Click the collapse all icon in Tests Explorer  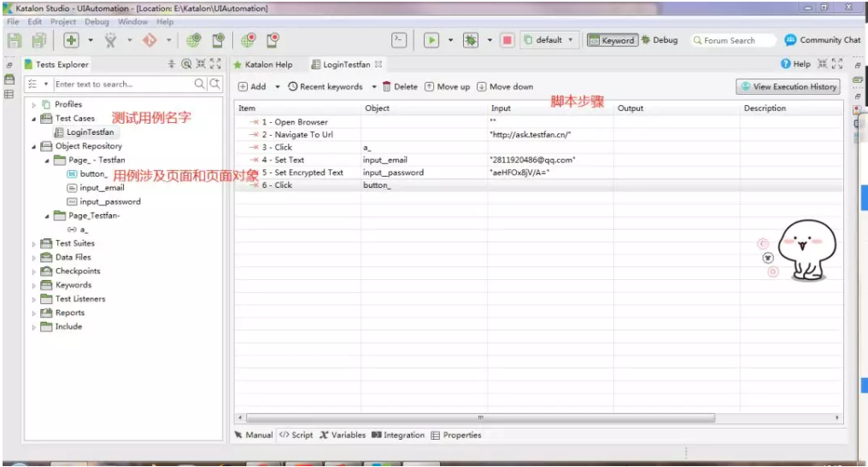(171, 64)
